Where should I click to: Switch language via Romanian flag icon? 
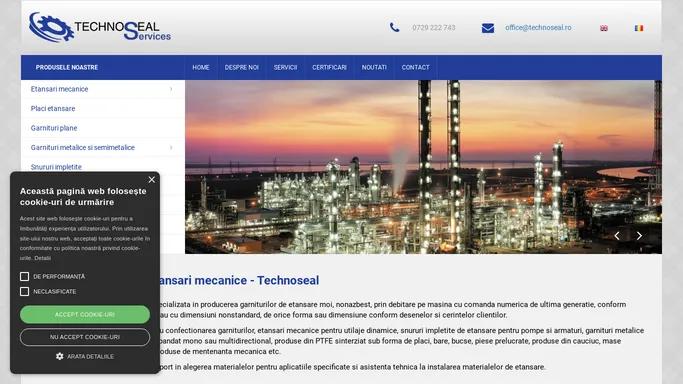(639, 28)
